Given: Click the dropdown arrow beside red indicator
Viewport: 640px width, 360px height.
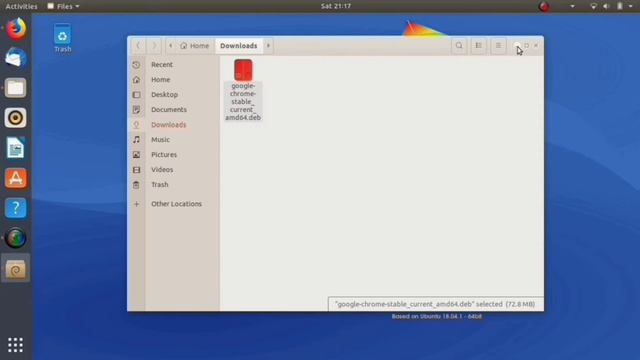Looking at the screenshot, I should click(x=572, y=6).
